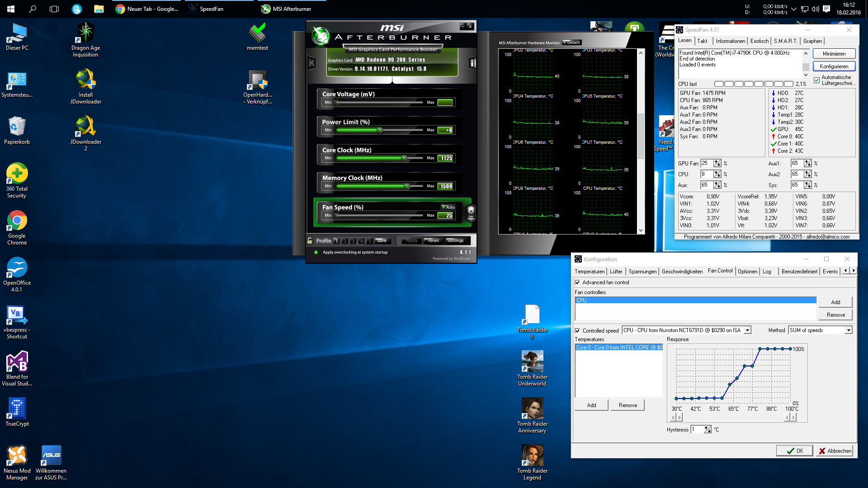
Task: Uncheck Advanced fan control checkbox
Action: point(577,282)
